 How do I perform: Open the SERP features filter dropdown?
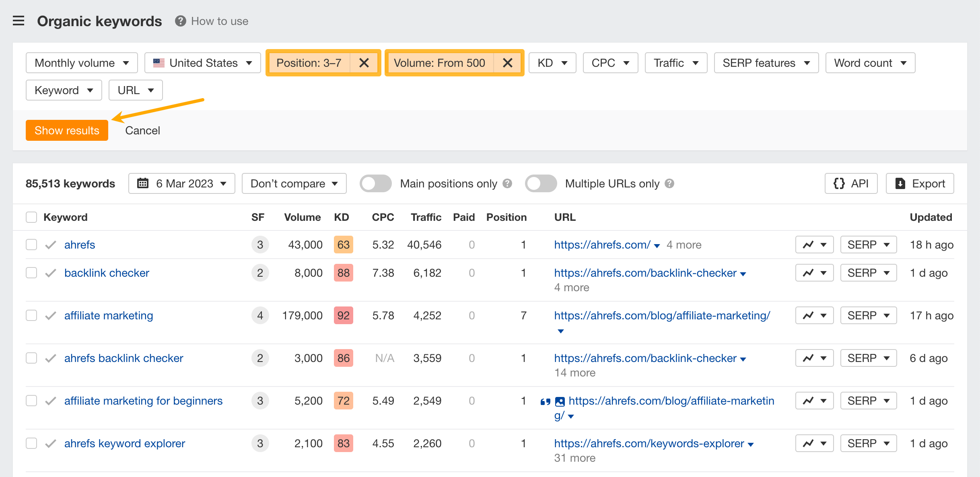(766, 63)
